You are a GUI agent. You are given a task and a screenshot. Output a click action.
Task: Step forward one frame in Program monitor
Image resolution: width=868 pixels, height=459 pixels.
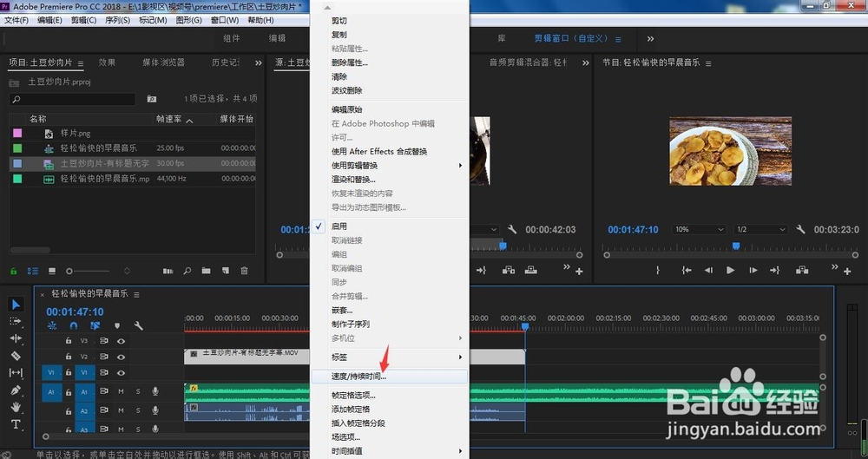click(753, 270)
